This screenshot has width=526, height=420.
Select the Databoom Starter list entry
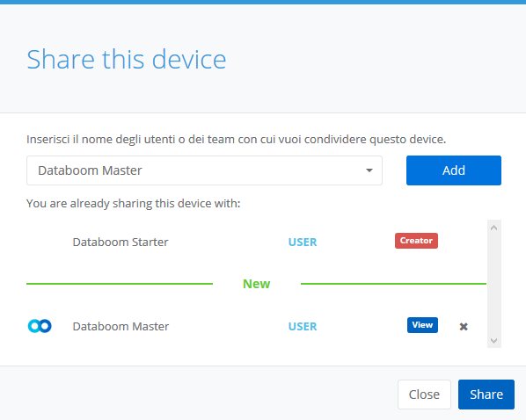pyautogui.click(x=121, y=242)
